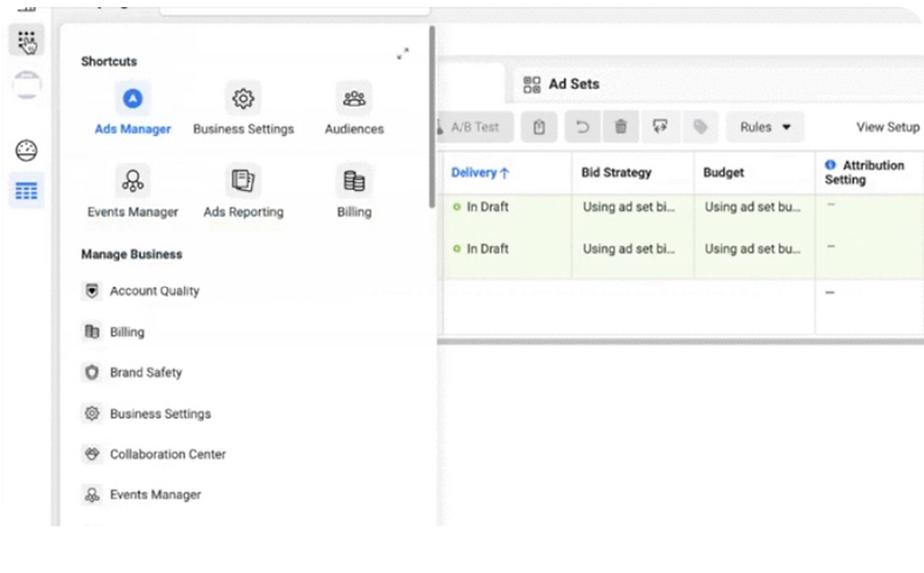Click the undo arrow icon in toolbar
The height and width of the screenshot is (573, 924).
[582, 127]
